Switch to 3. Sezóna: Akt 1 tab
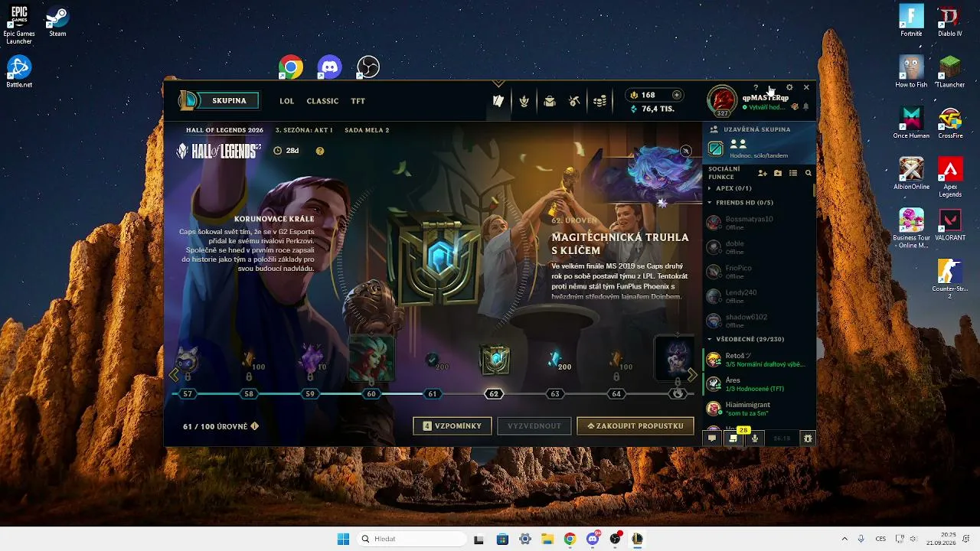Screen dimensions: 980x551 pos(304,130)
